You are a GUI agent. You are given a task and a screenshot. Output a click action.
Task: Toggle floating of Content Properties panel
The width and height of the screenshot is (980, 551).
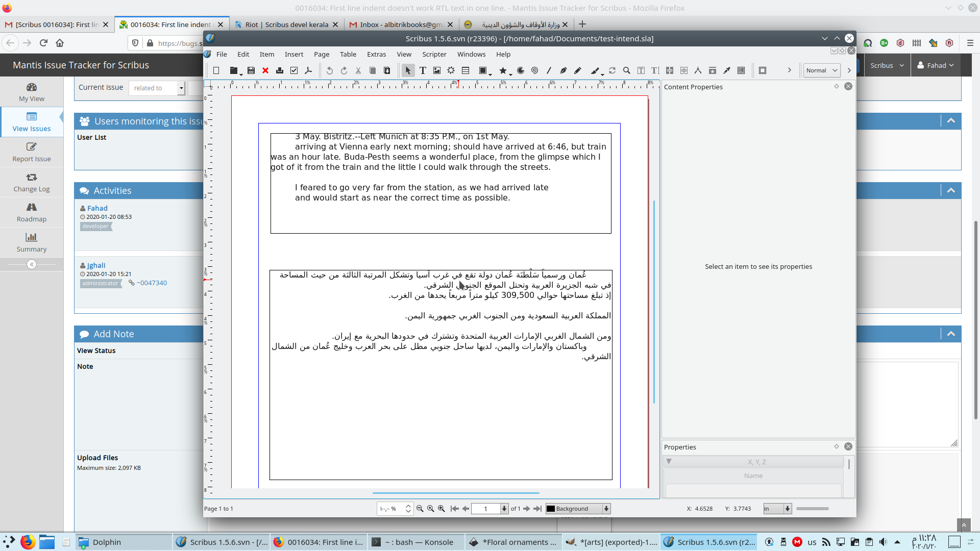[837, 87]
